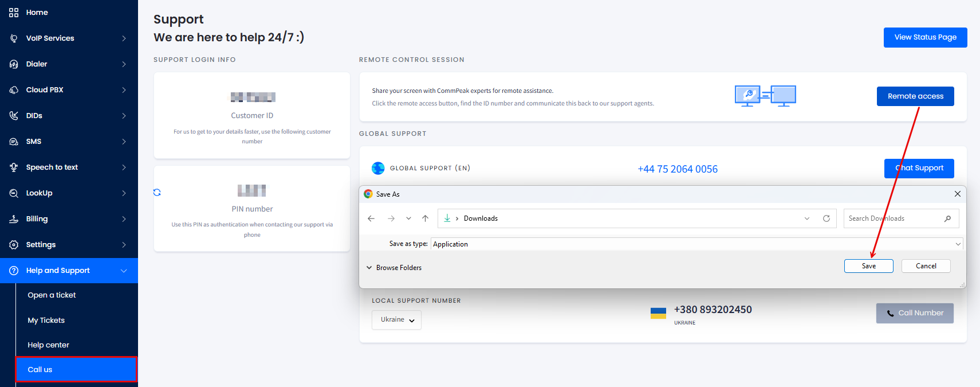Close the Save As dialog
Viewport: 980px width, 387px height.
958,194
